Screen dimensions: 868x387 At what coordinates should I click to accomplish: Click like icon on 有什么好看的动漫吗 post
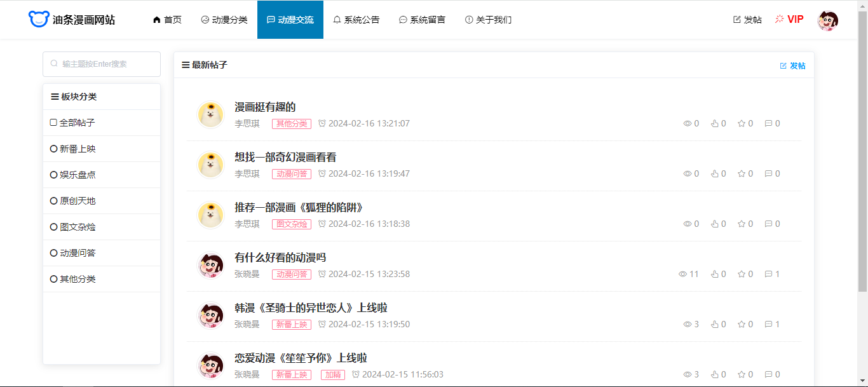point(714,274)
